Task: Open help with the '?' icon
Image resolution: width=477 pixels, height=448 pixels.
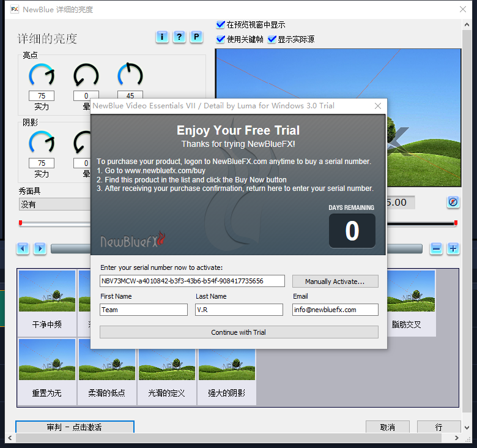Action: [x=179, y=37]
